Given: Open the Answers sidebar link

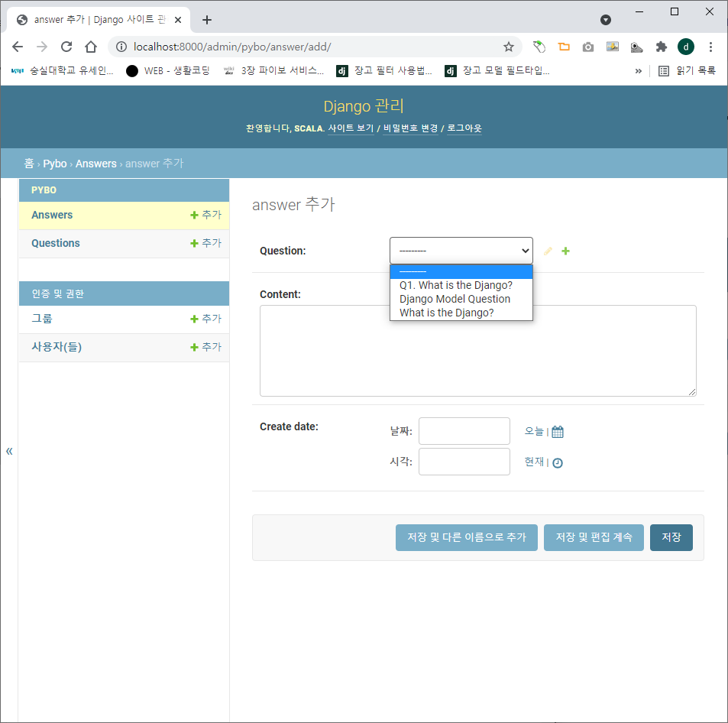Looking at the screenshot, I should click(52, 215).
